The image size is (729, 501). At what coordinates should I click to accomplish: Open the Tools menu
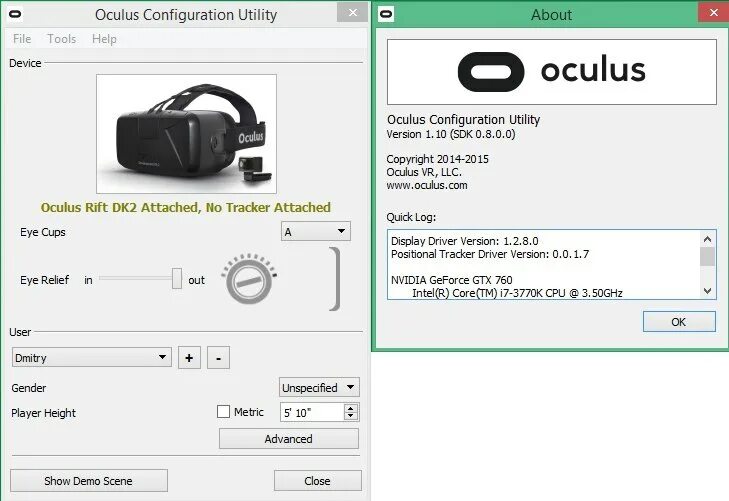coord(61,39)
